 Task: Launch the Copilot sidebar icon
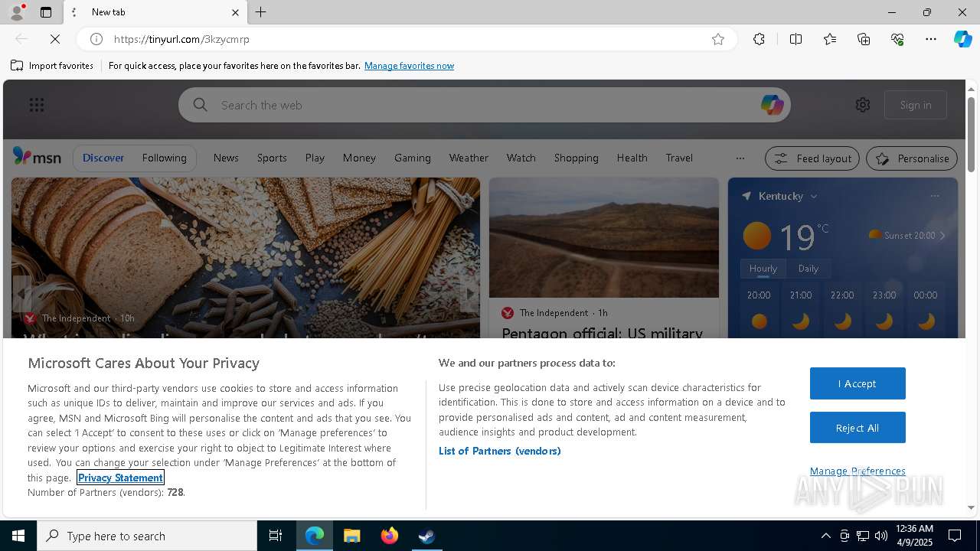coord(962,39)
